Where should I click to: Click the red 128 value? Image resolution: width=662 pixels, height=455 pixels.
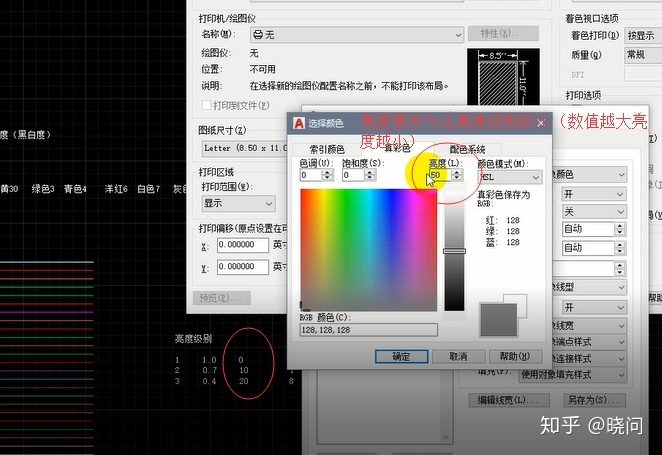[x=513, y=220]
